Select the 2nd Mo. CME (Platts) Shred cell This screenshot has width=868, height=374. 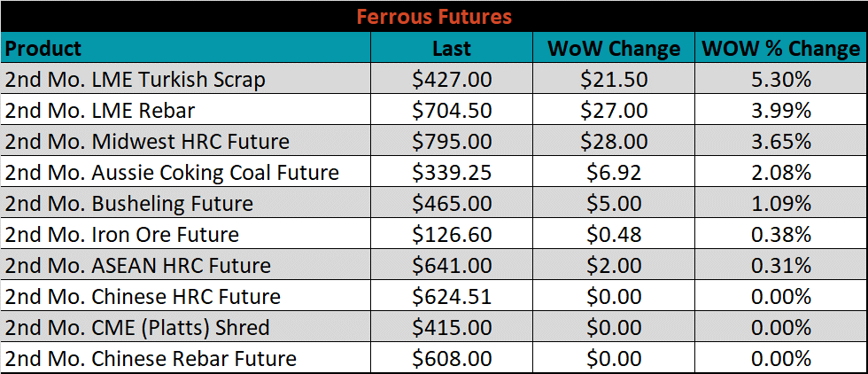click(x=186, y=327)
